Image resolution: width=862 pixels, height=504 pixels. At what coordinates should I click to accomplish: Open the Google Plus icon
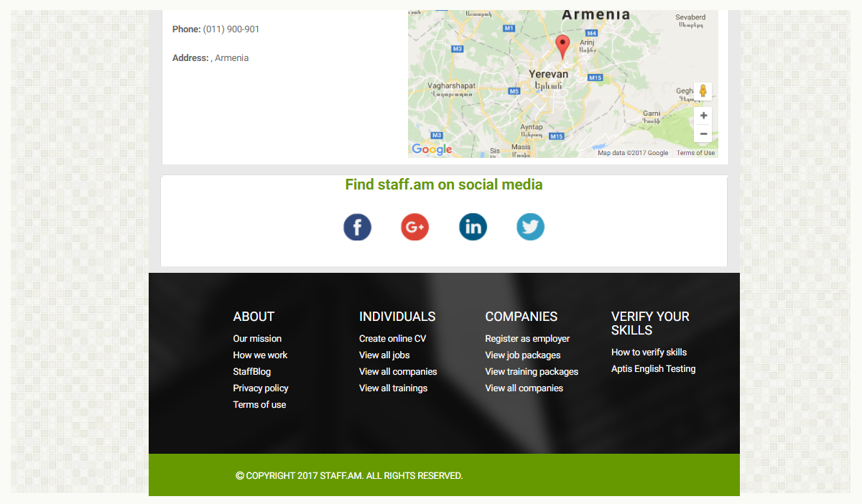pyautogui.click(x=415, y=227)
